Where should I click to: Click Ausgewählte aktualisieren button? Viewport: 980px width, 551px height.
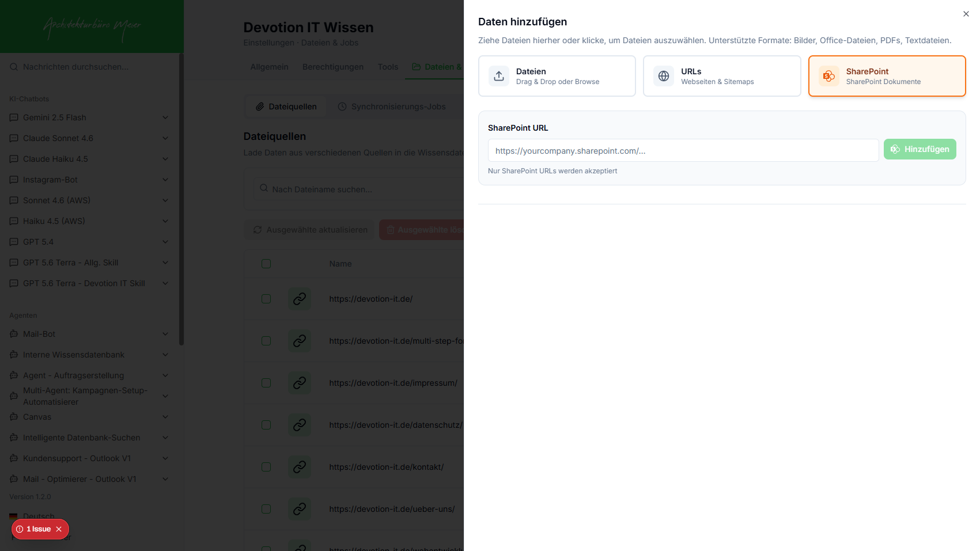310,230
